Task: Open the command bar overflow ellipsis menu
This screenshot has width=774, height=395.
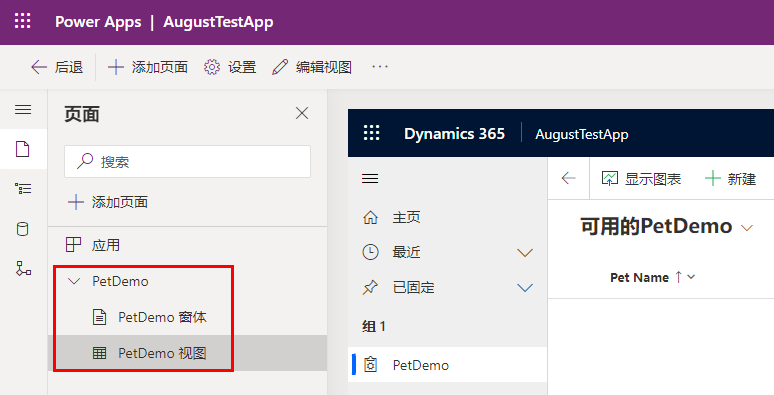Action: coord(380,67)
